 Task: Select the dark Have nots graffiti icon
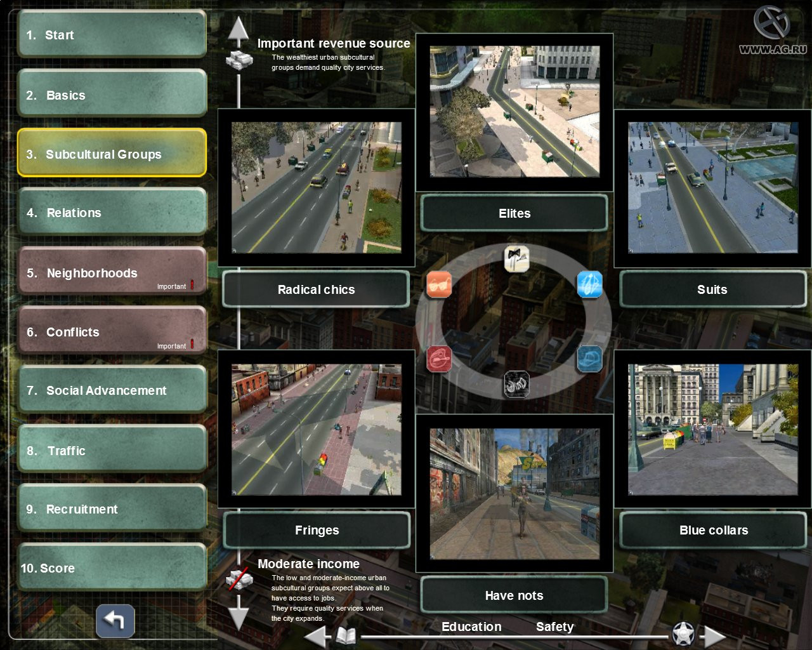coord(516,385)
